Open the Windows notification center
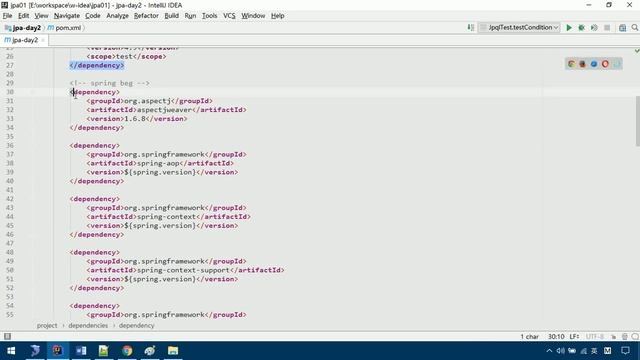Viewport: 640px width, 360px height. click(x=625, y=351)
